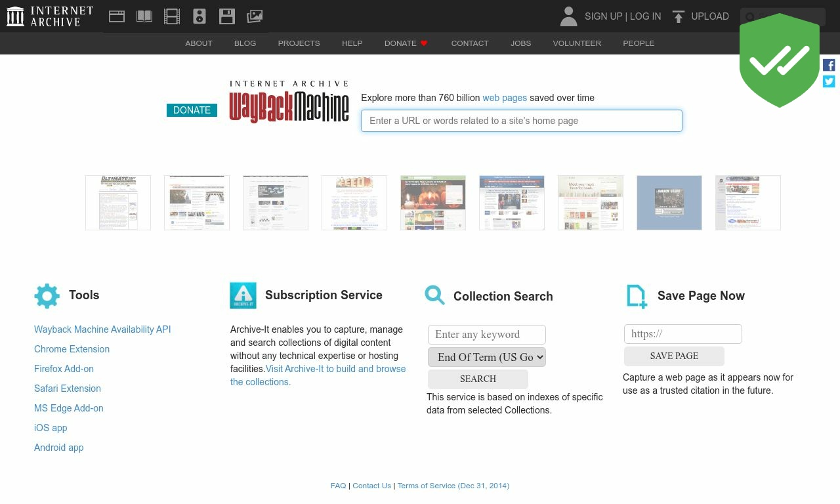Click the Save Page button
Screen dimensions: 840x504
[x=674, y=356]
